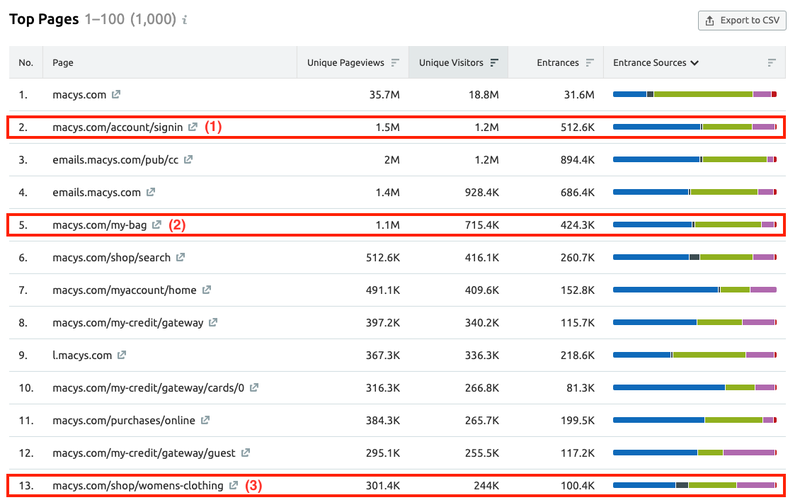The height and width of the screenshot is (500, 800).
Task: Click the Top Pages heading
Action: pyautogui.click(x=44, y=19)
